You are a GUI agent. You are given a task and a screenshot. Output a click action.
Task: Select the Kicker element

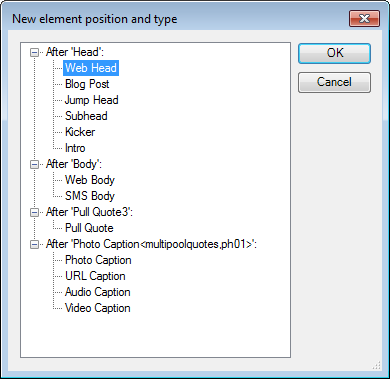[x=80, y=132]
